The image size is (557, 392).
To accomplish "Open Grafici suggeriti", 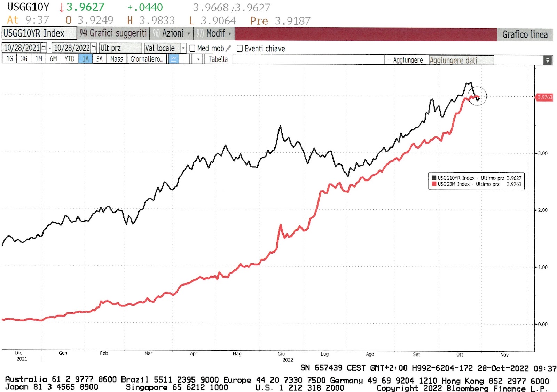I will click(x=113, y=33).
